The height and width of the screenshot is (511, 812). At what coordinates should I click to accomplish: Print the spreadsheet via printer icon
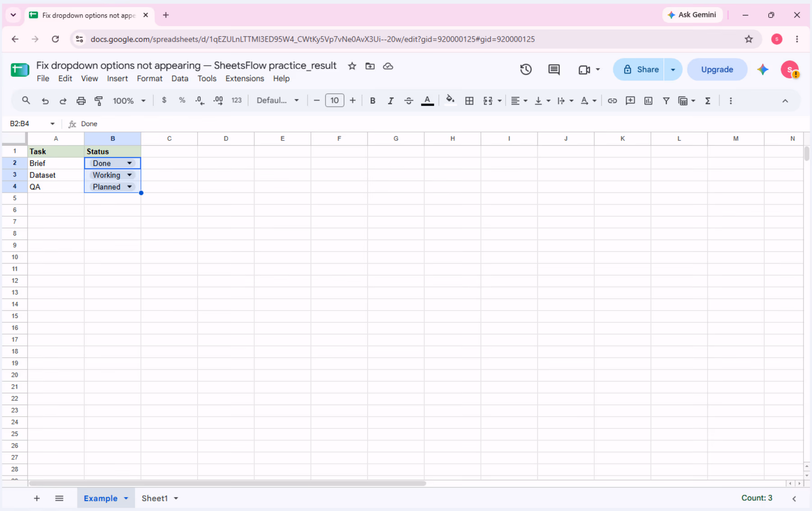[x=81, y=101]
